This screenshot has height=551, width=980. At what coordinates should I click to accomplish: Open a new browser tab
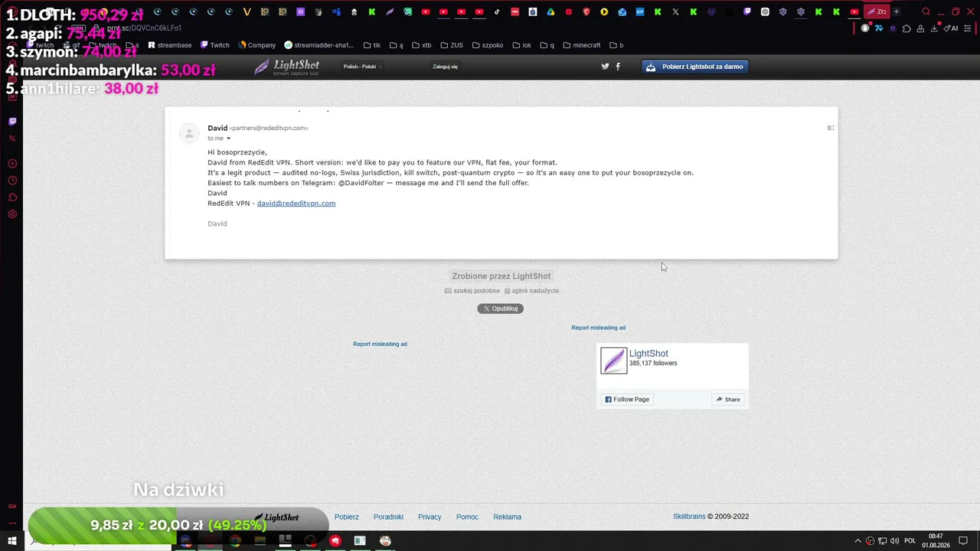tap(897, 11)
